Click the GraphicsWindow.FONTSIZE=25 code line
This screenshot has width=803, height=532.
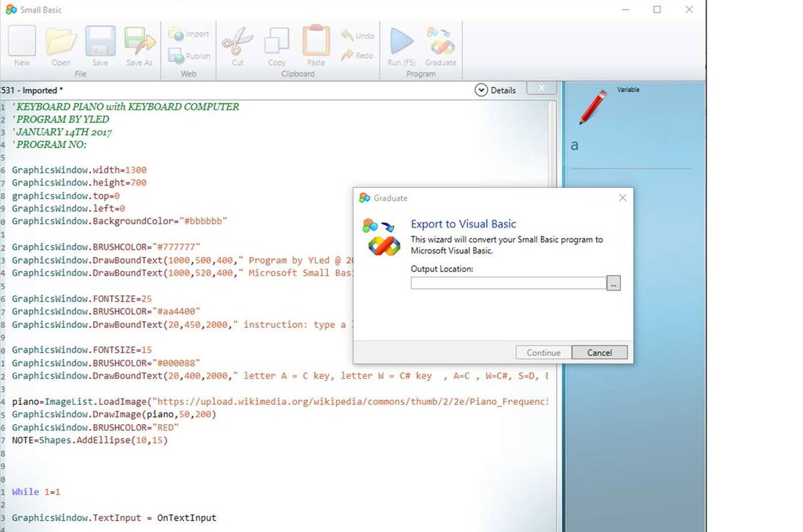tap(82, 298)
